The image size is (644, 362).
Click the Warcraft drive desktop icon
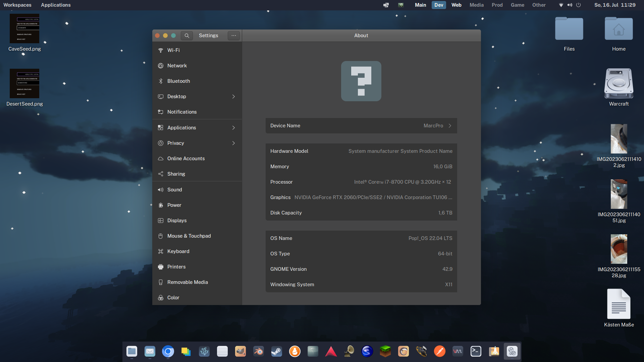click(x=619, y=84)
